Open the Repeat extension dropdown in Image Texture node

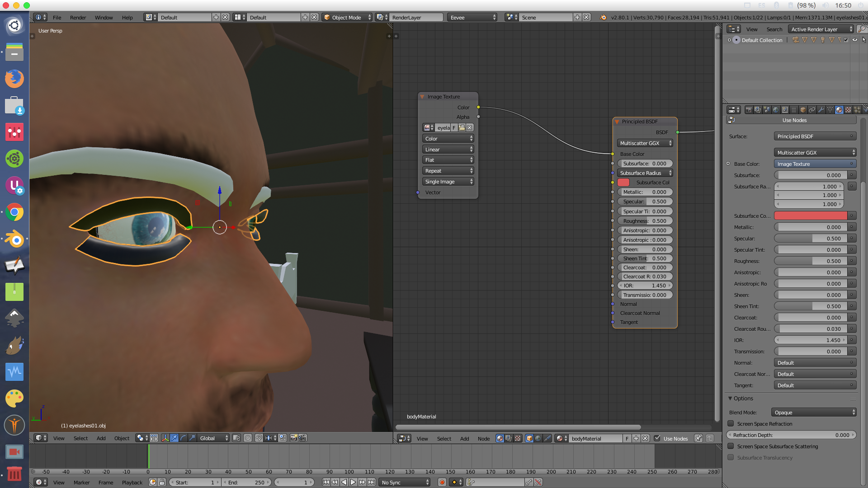click(x=448, y=171)
